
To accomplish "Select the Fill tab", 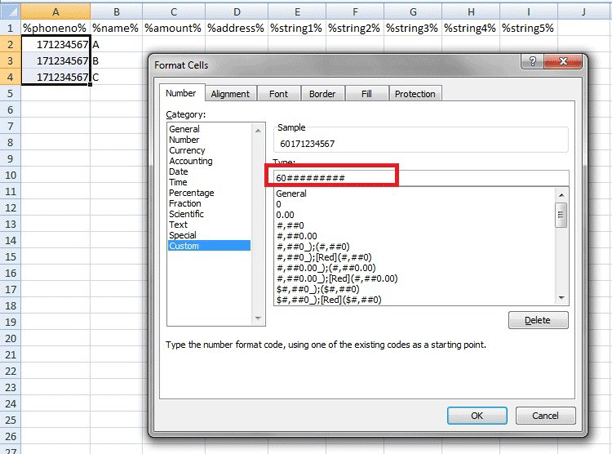I will pos(366,94).
